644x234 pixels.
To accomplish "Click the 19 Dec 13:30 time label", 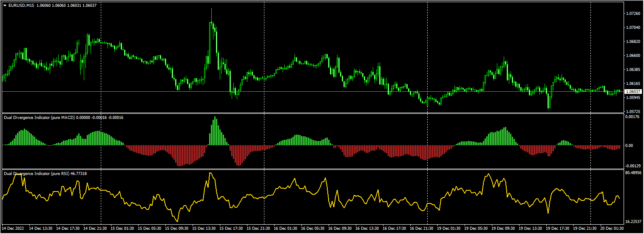I will [531, 228].
